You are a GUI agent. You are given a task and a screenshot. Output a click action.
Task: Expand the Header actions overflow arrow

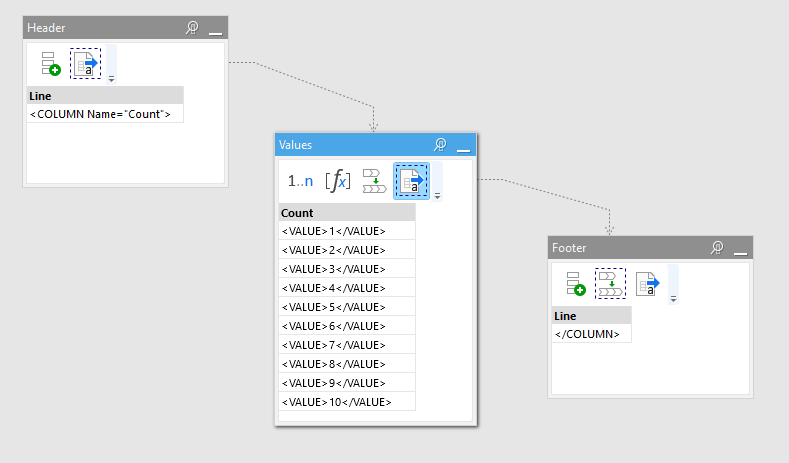(x=111, y=77)
